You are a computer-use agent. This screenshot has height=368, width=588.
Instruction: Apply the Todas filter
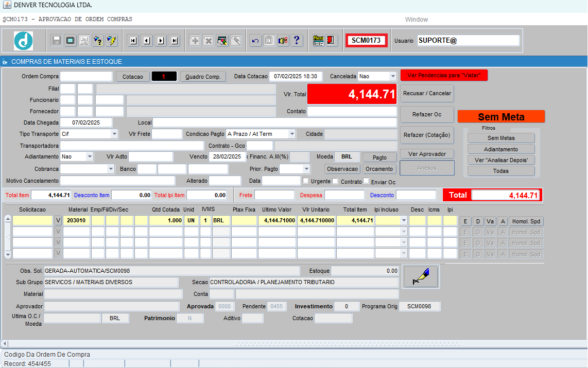(x=501, y=171)
